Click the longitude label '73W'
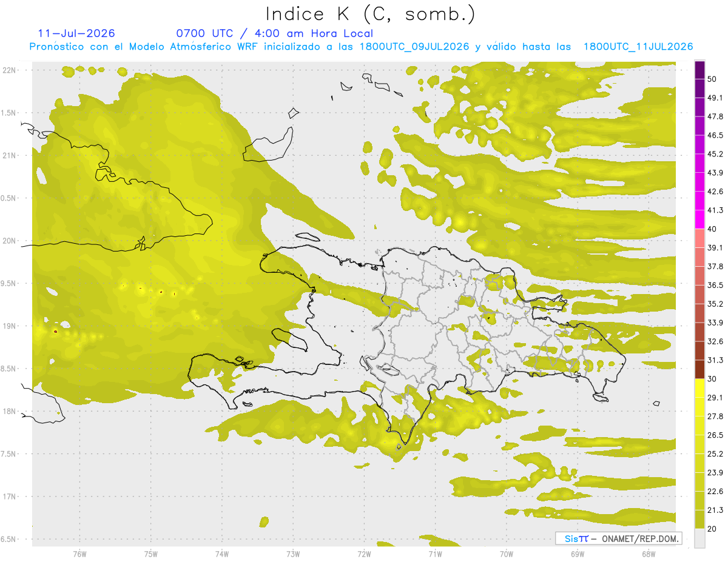This screenshot has height=562, width=728. tap(293, 554)
